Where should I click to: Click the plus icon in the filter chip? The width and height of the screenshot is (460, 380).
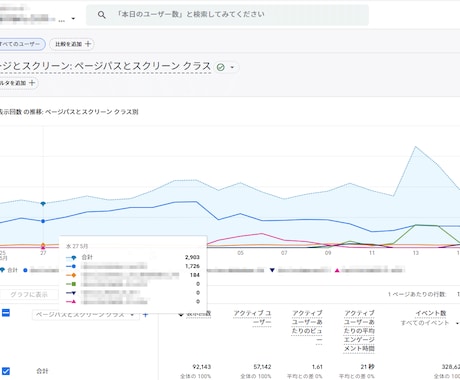(x=32, y=83)
